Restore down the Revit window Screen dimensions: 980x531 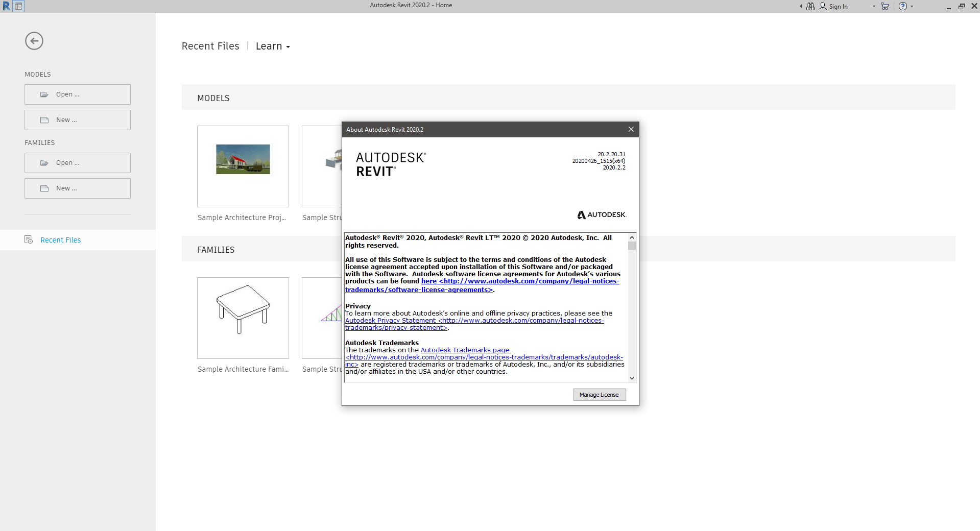pyautogui.click(x=961, y=7)
